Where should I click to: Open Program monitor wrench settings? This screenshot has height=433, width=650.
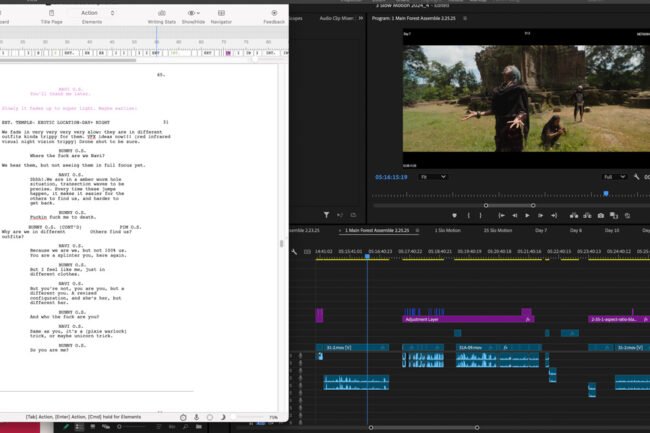tap(637, 177)
